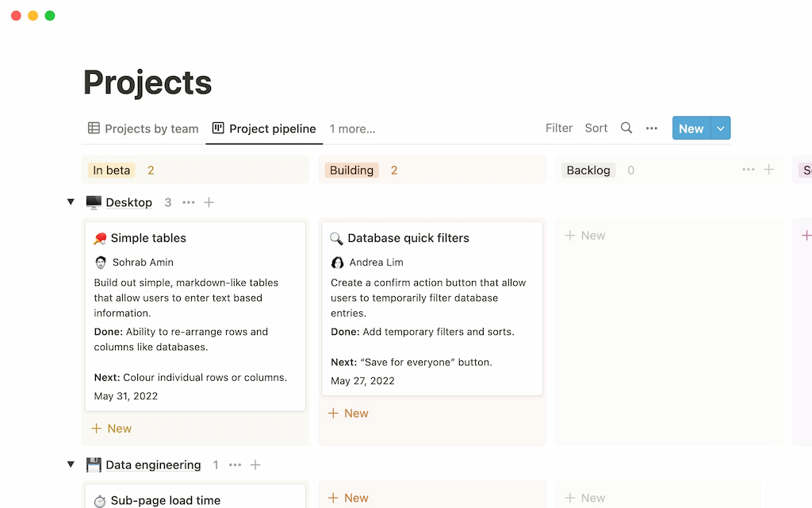Open the search magnifier in the toolbar

coord(626,128)
